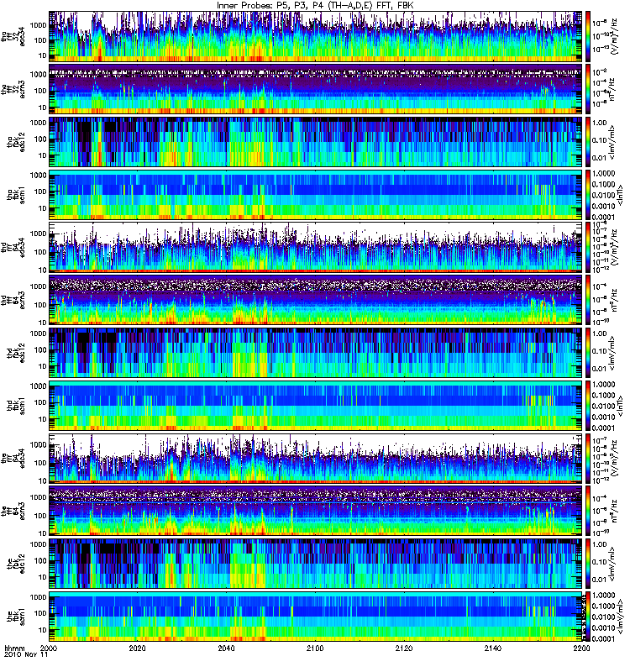Screen dimensions: 630x672
Task: Click the thd fff 64 scm3 spectrogram panel
Action: coord(316,300)
